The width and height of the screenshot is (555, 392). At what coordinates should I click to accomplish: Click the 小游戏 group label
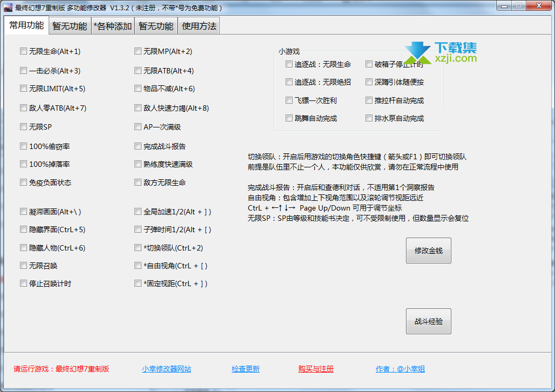(x=289, y=52)
